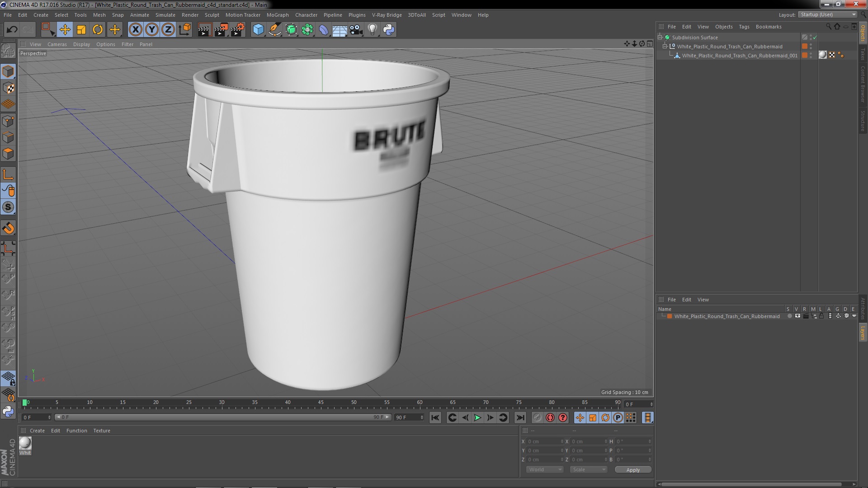Go to start of animation
Image resolution: width=868 pixels, height=488 pixels.
(x=435, y=418)
